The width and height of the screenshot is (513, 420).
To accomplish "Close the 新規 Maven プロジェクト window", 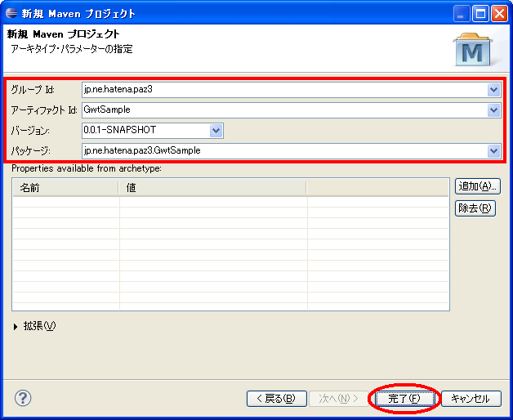I will click(499, 14).
